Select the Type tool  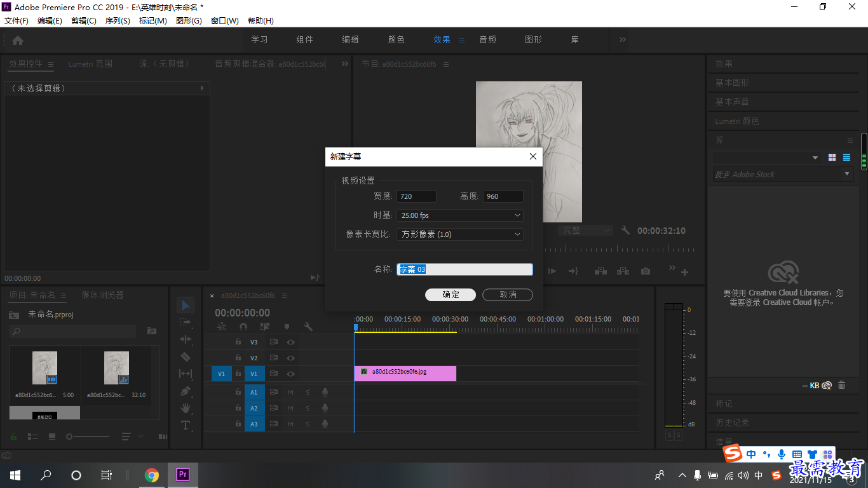pos(186,425)
